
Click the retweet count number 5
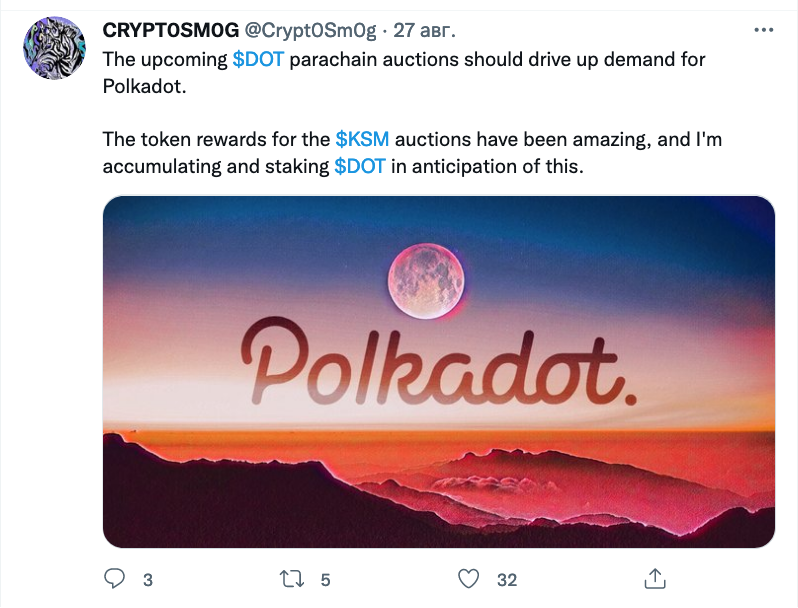click(x=325, y=580)
